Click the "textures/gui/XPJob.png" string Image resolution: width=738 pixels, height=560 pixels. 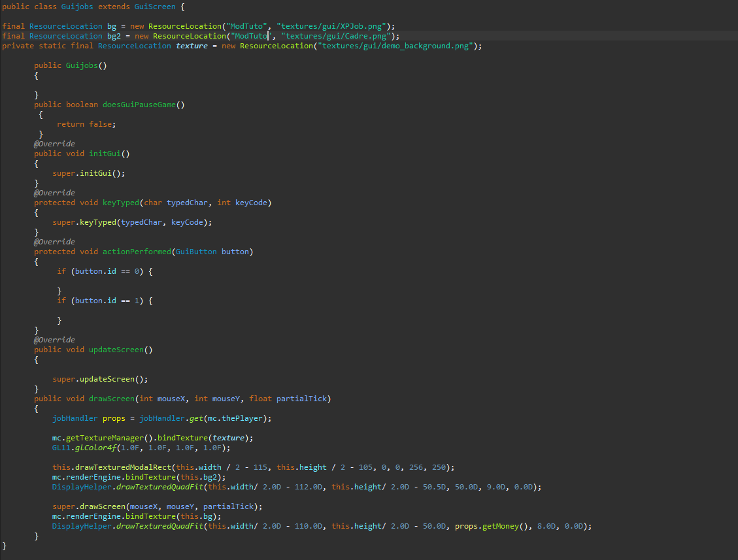pyautogui.click(x=330, y=26)
